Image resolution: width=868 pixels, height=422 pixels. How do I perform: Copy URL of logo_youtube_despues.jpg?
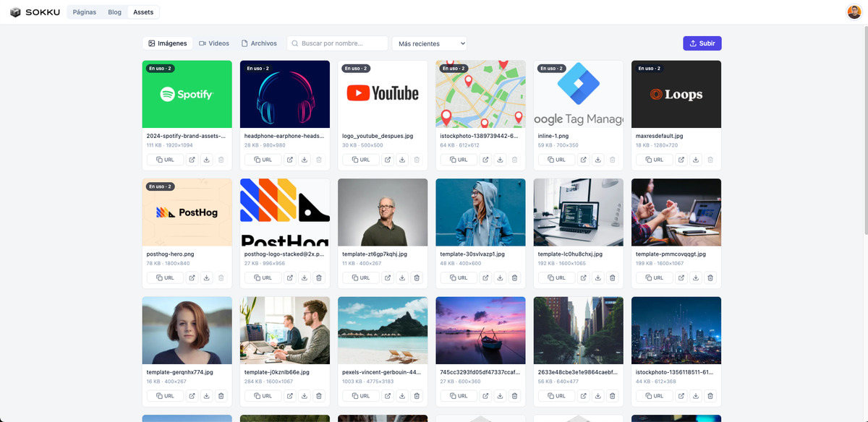tap(360, 160)
